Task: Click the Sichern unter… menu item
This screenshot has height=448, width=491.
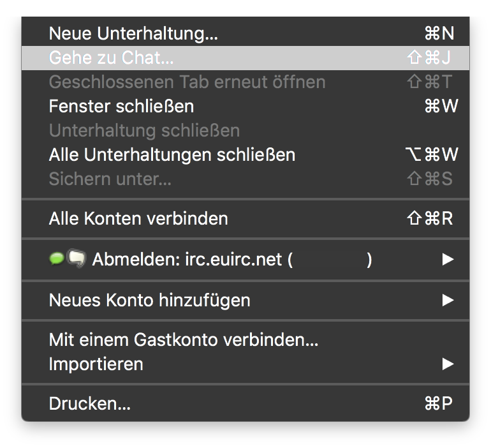Action: coord(110,179)
